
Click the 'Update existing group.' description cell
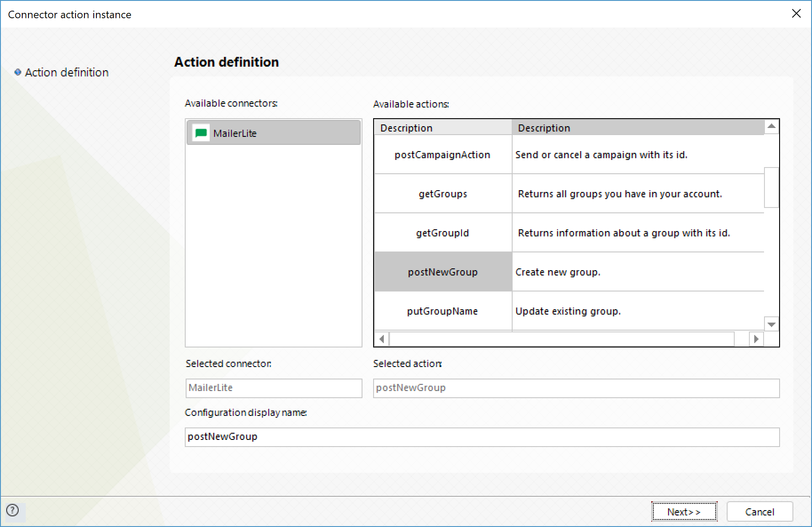click(638, 311)
